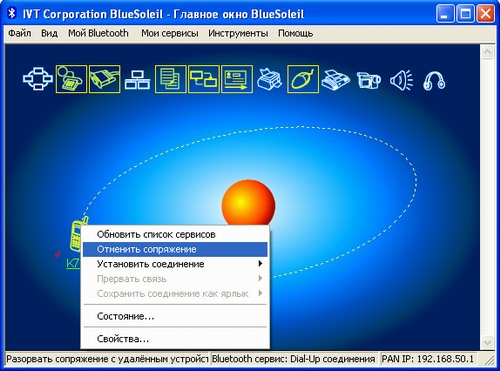Select the LAN Access service icon
Viewport: 500px width, 371px height.
click(137, 80)
